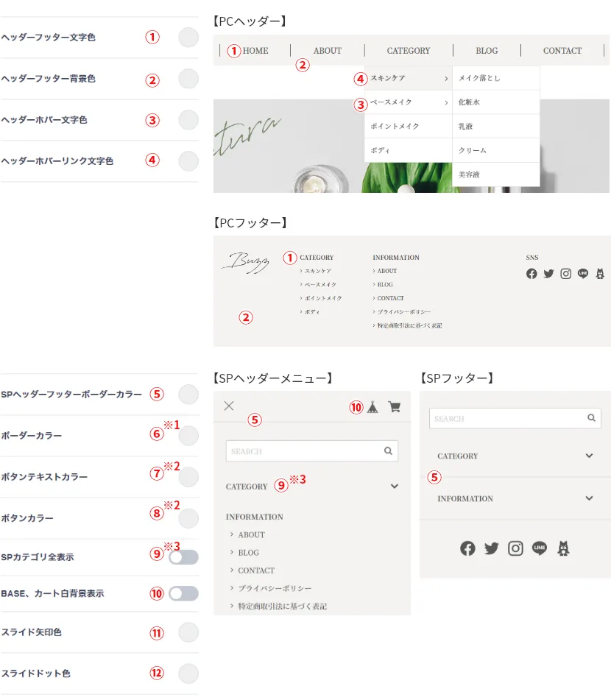Expand CATEGORY in the SP header menu
Viewport: 611px width, 700px height.
pyautogui.click(x=394, y=486)
